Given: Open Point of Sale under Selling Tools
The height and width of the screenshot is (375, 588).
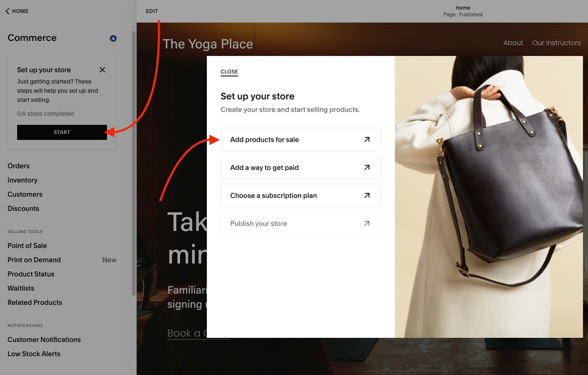Looking at the screenshot, I should click(27, 246).
